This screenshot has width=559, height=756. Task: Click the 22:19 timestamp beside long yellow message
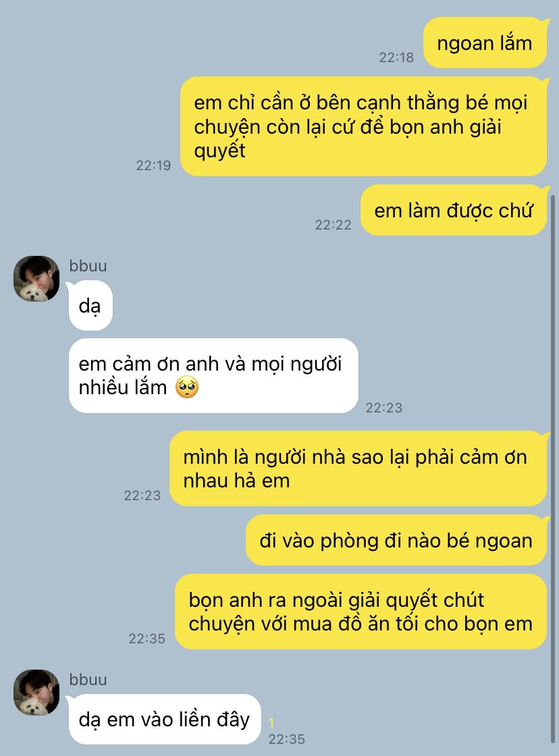click(153, 165)
